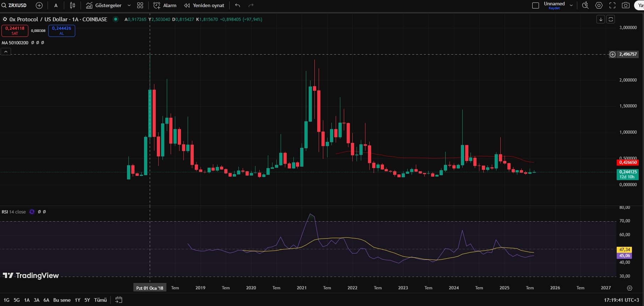Open the quick search lightning icon
Screen dimensions: 644x306
pyautogui.click(x=585, y=5)
